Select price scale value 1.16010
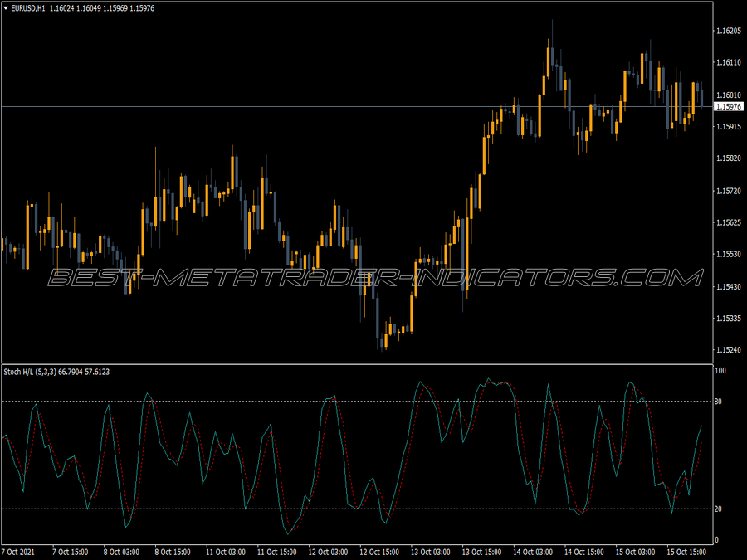Image resolution: width=747 pixels, height=560 pixels. click(729, 95)
